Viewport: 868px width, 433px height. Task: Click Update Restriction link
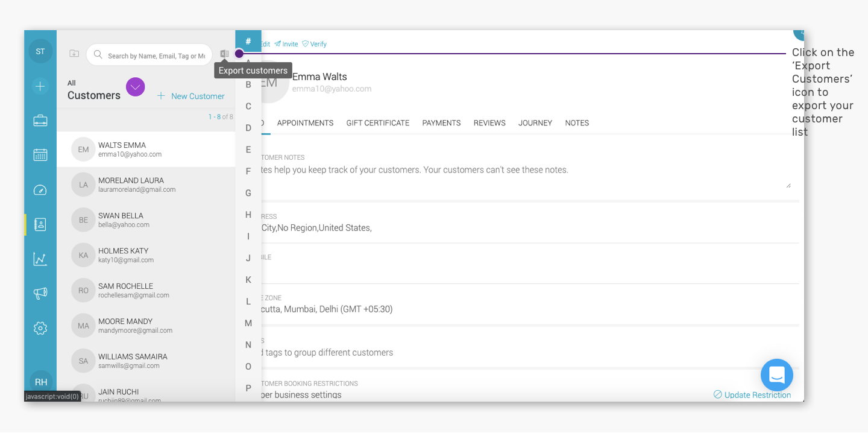click(x=752, y=395)
